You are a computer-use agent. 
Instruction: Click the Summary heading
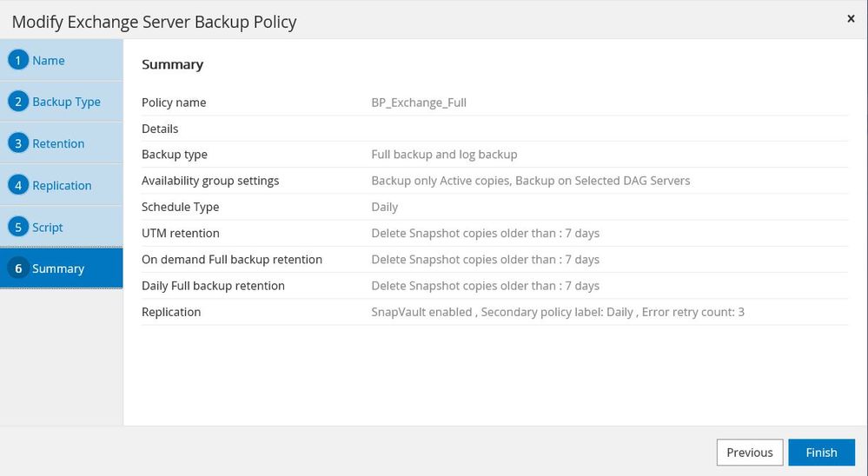(x=172, y=64)
